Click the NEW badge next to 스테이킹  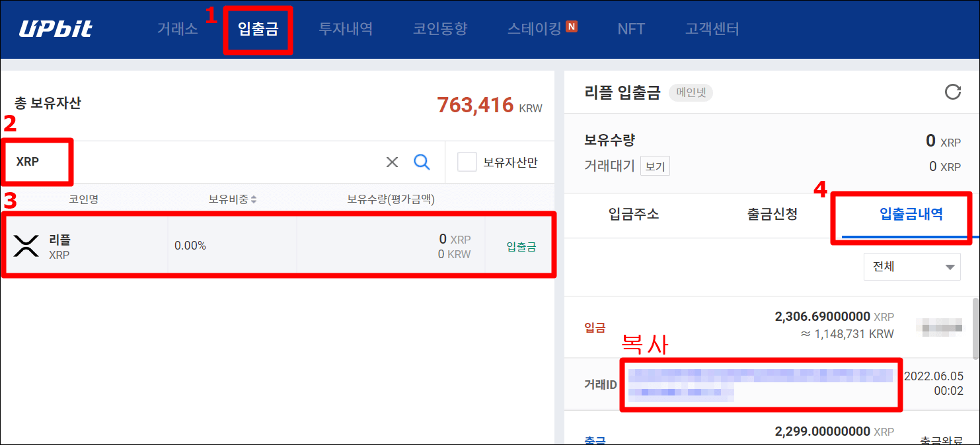pyautogui.click(x=572, y=28)
